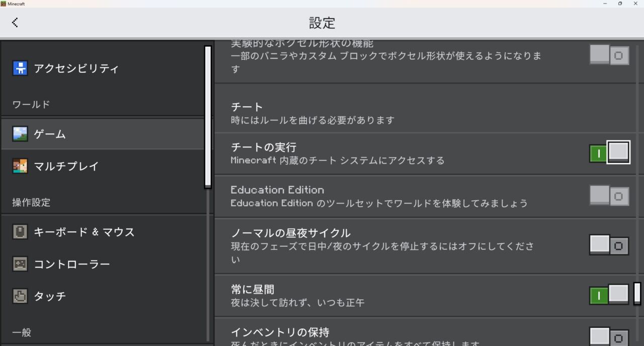Click the 夜は決して訪れず、いつも正午 description
This screenshot has width=644, height=346.
(x=297, y=303)
